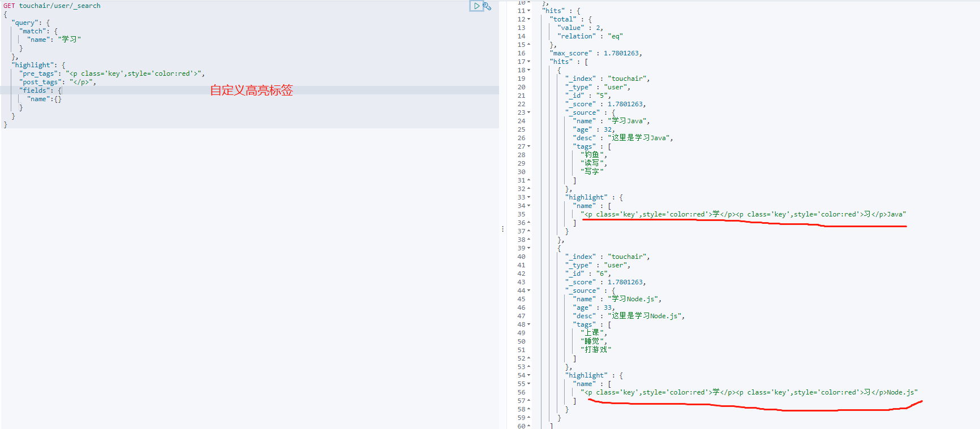Image resolution: width=980 pixels, height=429 pixels.
Task: Click line number 43 in the output gutter
Action: coord(521,282)
